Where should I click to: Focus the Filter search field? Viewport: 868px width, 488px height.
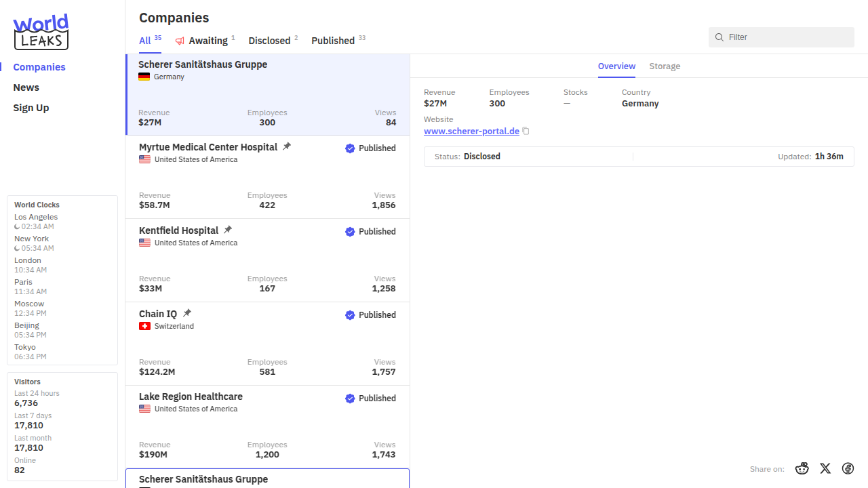[x=787, y=37]
